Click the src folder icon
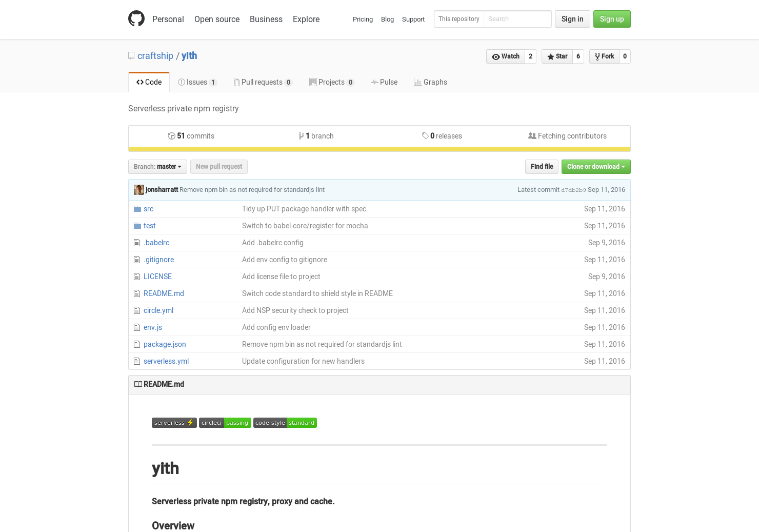This screenshot has width=759, height=532. [x=137, y=209]
